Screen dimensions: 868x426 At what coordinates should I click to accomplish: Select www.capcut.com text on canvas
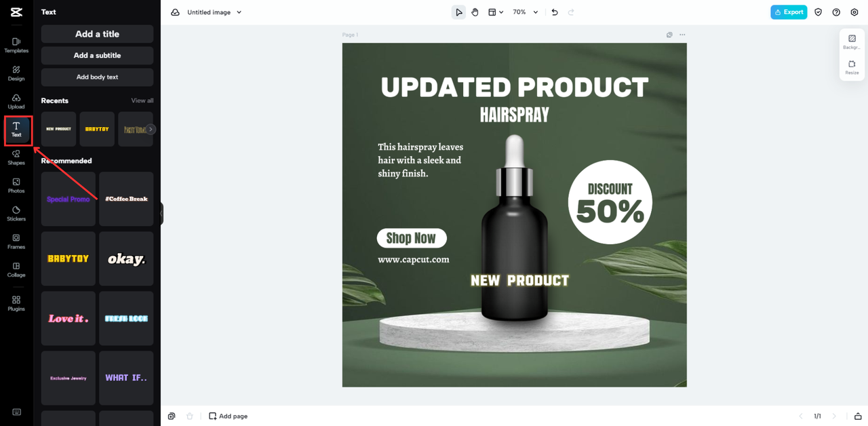pyautogui.click(x=414, y=259)
